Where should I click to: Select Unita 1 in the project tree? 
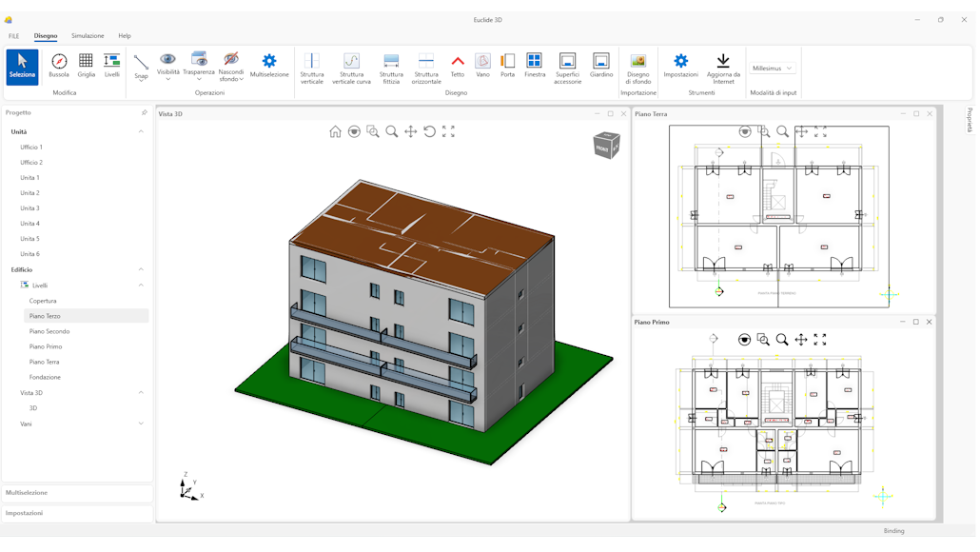[x=29, y=178]
